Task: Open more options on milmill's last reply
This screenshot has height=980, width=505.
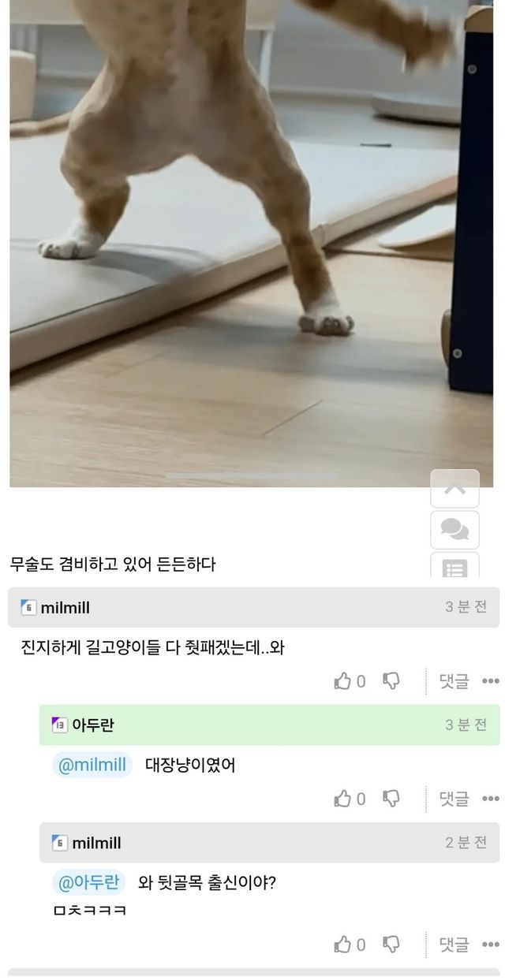Action: [491, 944]
